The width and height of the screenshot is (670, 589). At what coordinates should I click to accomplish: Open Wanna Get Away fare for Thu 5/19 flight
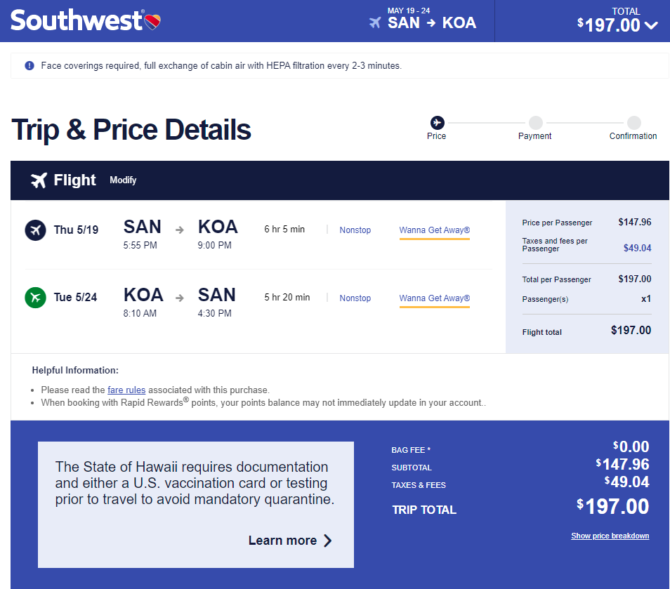(435, 230)
